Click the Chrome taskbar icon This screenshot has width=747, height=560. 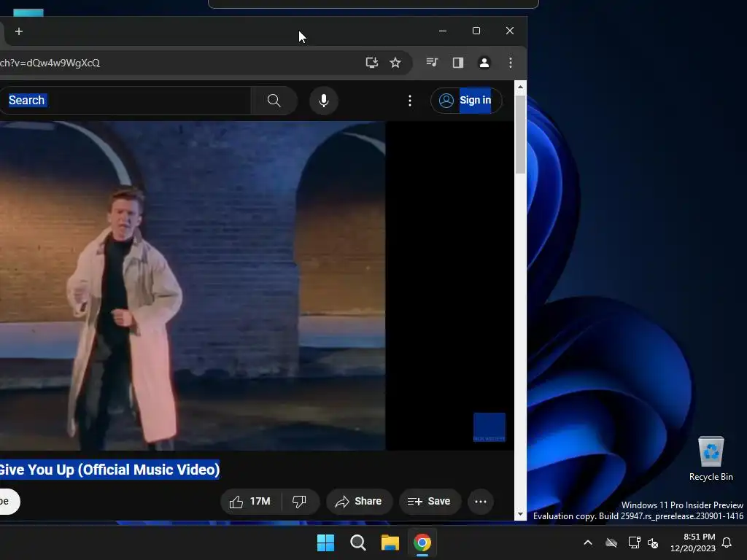[422, 542]
